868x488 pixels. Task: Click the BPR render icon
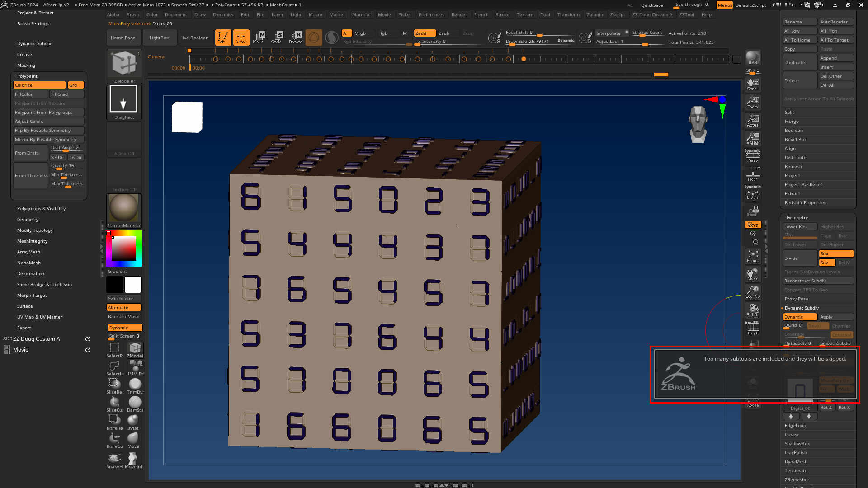point(753,57)
